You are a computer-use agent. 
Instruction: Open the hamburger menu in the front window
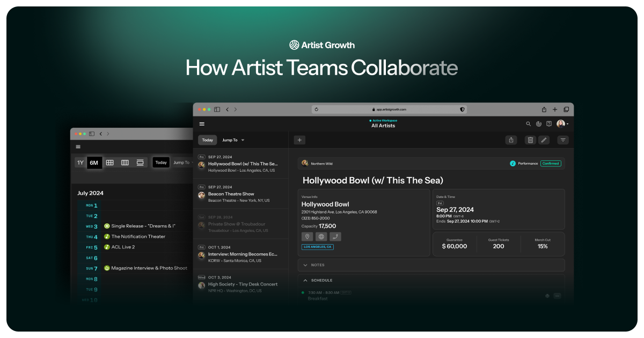point(202,124)
